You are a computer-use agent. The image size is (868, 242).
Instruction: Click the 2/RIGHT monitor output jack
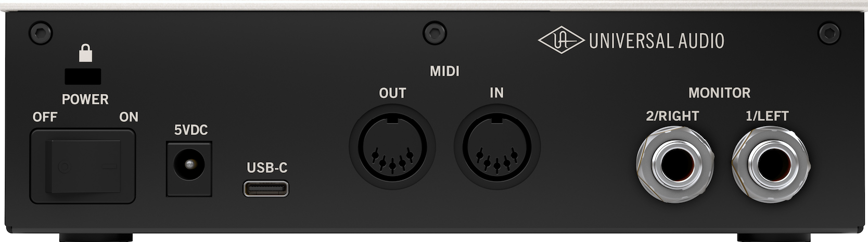pos(675,165)
